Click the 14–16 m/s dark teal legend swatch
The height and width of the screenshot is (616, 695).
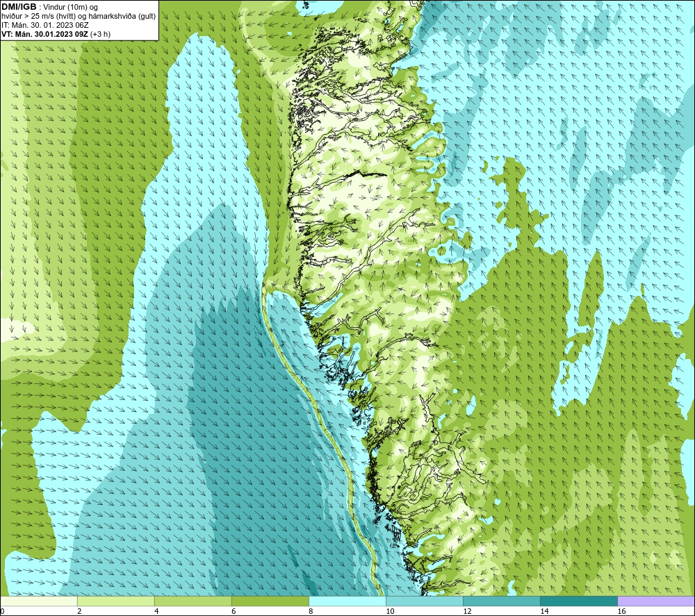coord(579,601)
